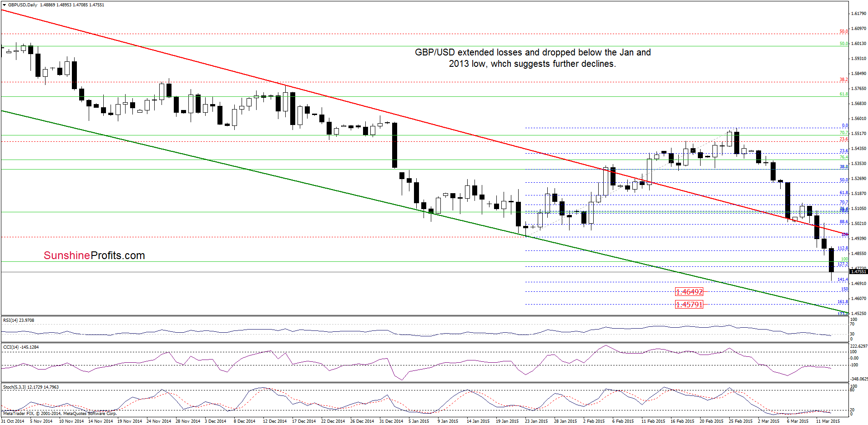Viewport: 868px width, 425px height.
Task: Click the 161.8 Fibonacci extension label
Action: [x=843, y=302]
